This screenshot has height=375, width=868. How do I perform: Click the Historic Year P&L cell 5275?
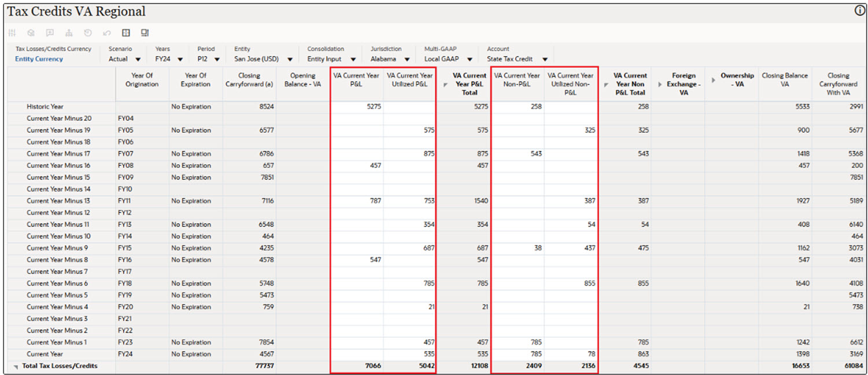[356, 107]
